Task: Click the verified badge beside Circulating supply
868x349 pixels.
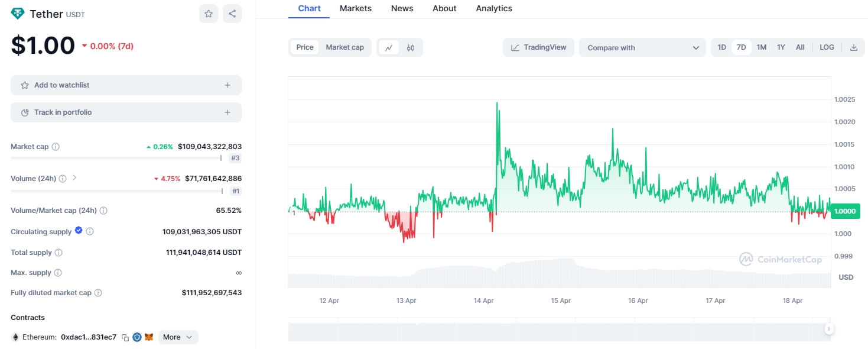Action: [79, 231]
